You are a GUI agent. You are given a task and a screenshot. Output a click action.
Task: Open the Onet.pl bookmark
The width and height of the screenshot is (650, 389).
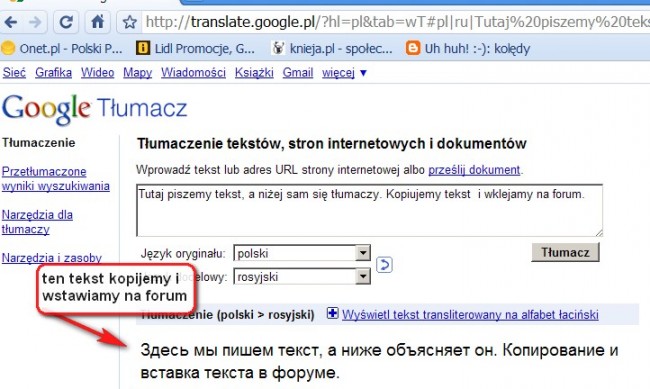62,49
